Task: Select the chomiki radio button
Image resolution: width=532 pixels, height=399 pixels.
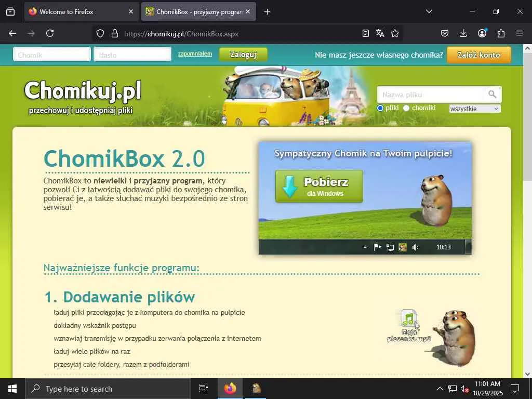Action: click(x=406, y=108)
